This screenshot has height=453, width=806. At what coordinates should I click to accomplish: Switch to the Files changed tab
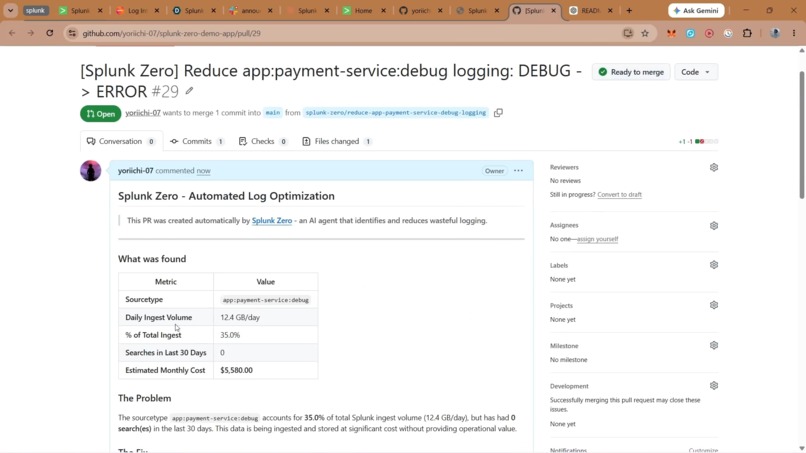tap(337, 141)
